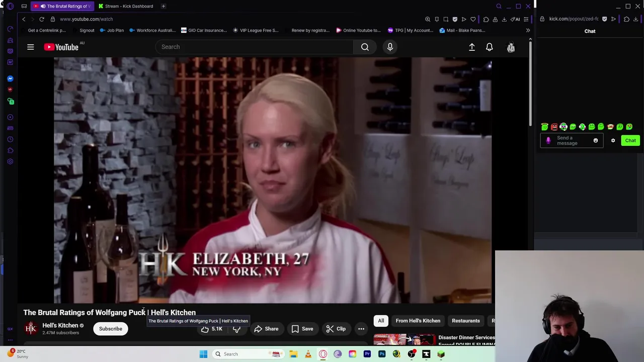This screenshot has width=644, height=362.
Task: Open the Disaster Dinner Services video thumbnail
Action: pos(404,340)
